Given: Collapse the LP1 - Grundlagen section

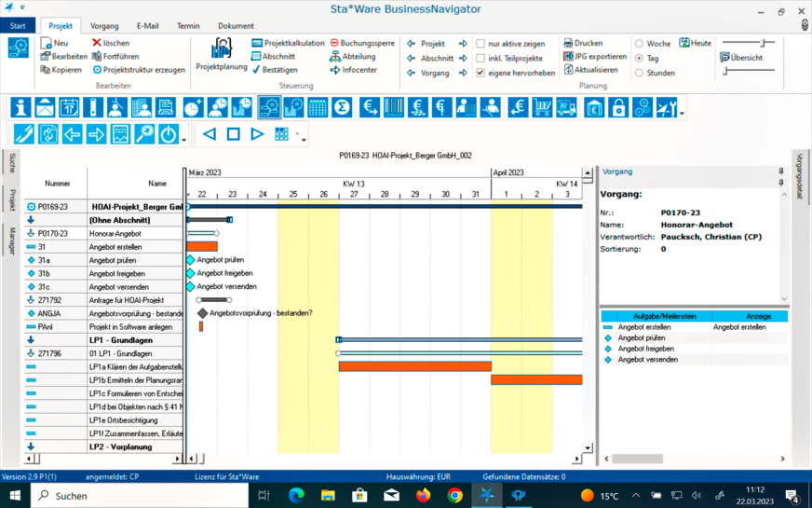Looking at the screenshot, I should [x=31, y=340].
